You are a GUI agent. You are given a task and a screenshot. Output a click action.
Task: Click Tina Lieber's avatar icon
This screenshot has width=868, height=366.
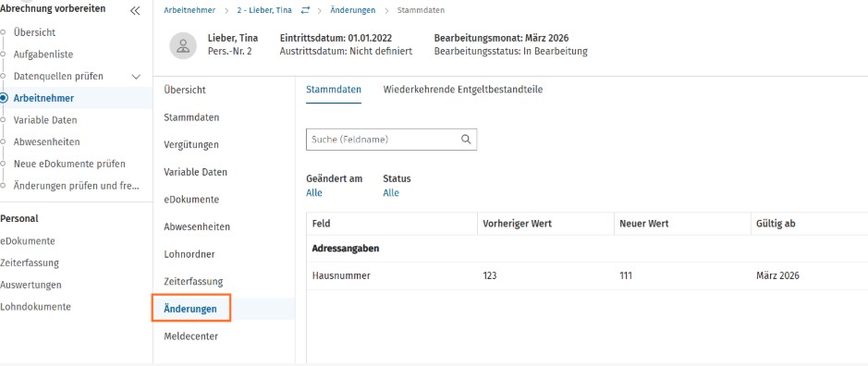183,45
